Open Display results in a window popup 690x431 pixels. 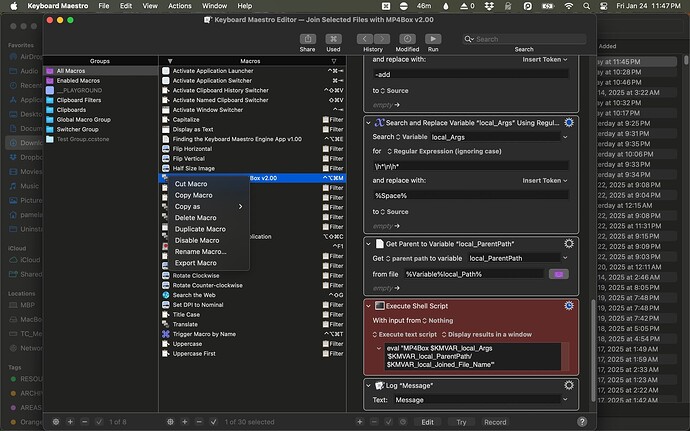click(x=487, y=335)
